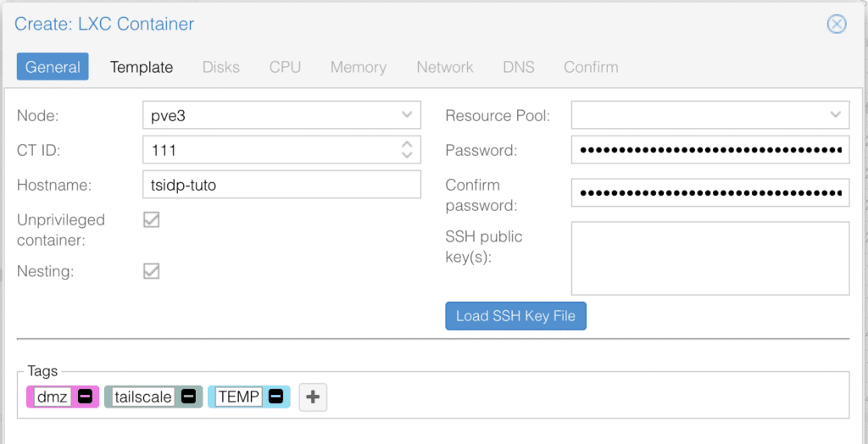The width and height of the screenshot is (868, 444).
Task: Close the Create LXC Container dialog
Action: (x=836, y=24)
